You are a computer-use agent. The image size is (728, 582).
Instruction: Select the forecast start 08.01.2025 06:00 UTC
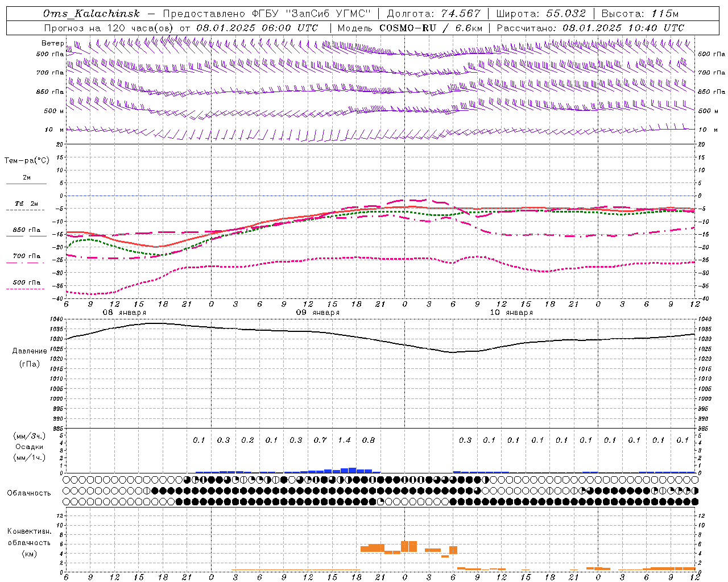[x=257, y=28]
